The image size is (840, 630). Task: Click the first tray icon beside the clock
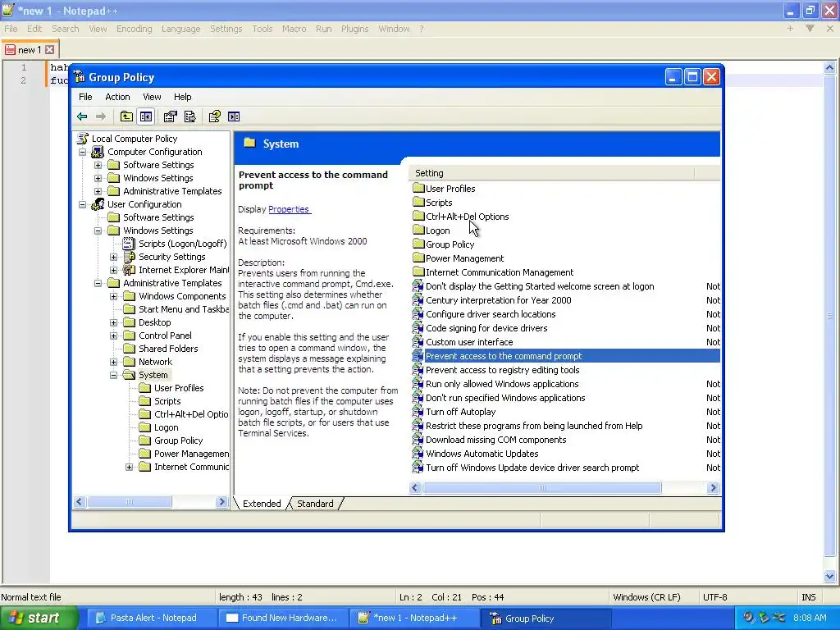748,618
